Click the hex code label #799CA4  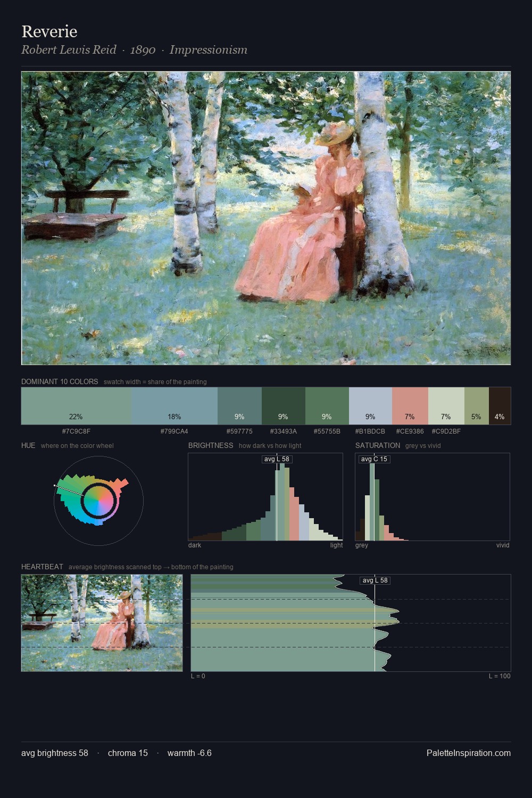click(x=174, y=431)
